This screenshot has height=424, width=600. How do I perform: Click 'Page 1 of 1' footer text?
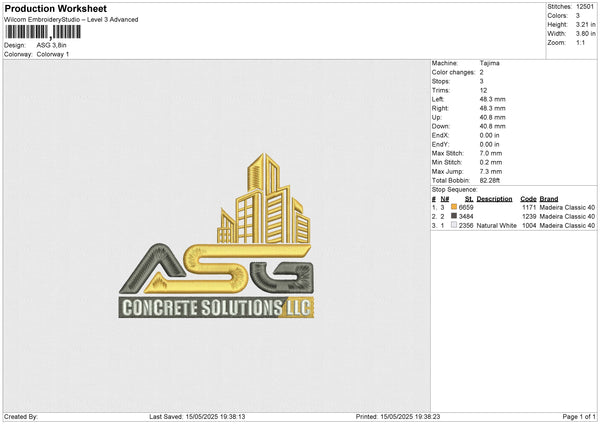tap(579, 417)
